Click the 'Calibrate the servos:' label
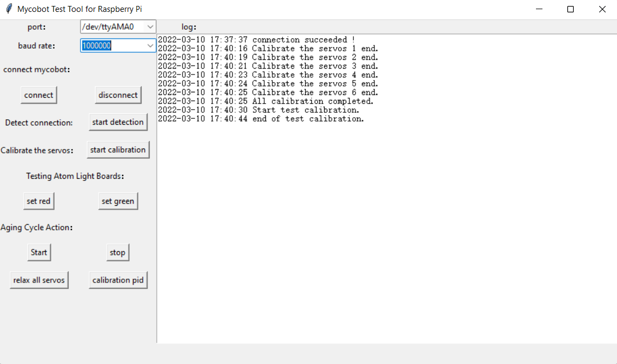 (37, 150)
